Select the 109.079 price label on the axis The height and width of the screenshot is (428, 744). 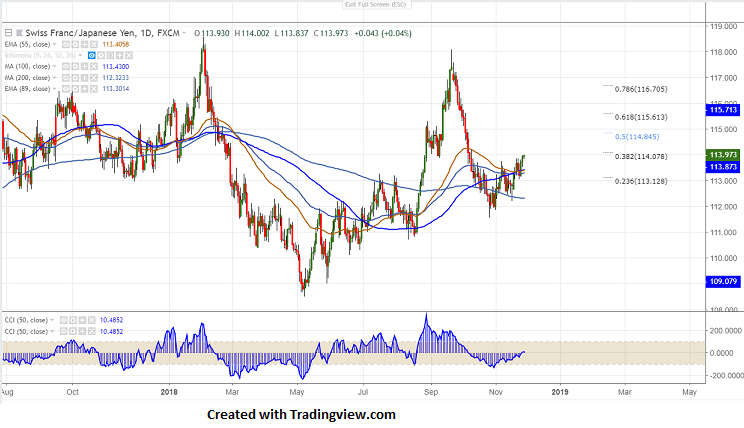(x=723, y=281)
